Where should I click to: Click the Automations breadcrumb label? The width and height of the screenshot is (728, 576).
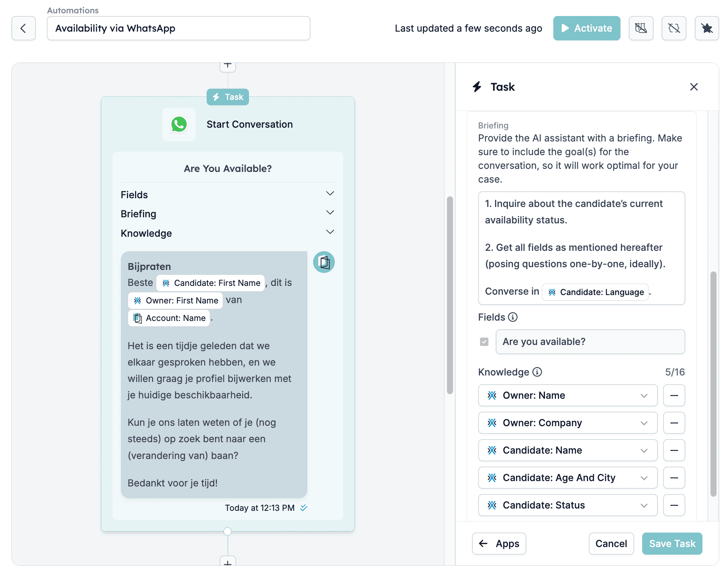click(73, 10)
